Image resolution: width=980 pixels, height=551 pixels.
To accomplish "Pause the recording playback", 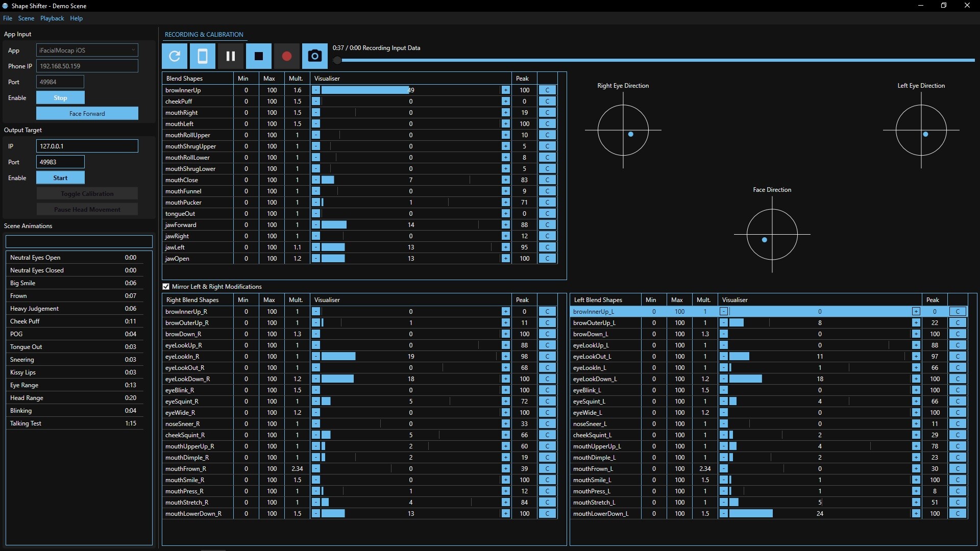I will 231,56.
